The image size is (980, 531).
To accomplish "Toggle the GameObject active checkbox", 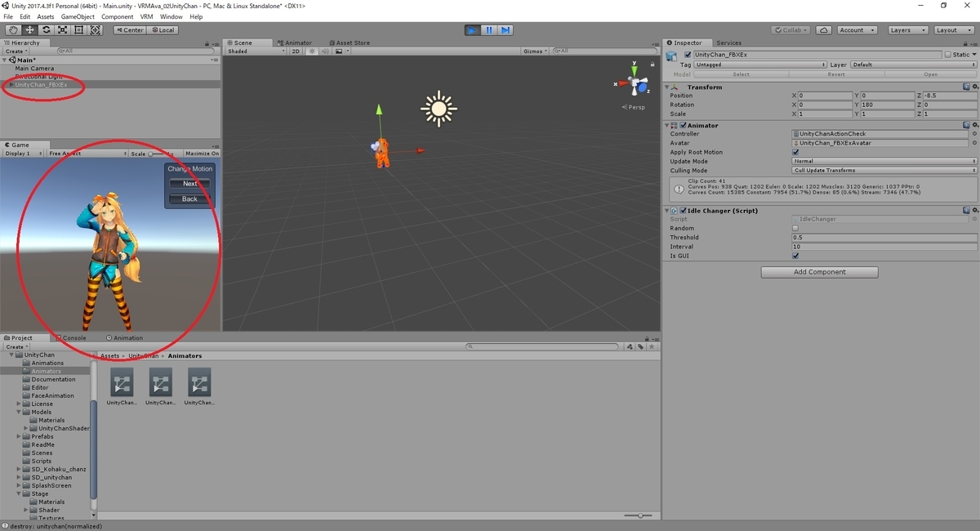I will coord(688,55).
